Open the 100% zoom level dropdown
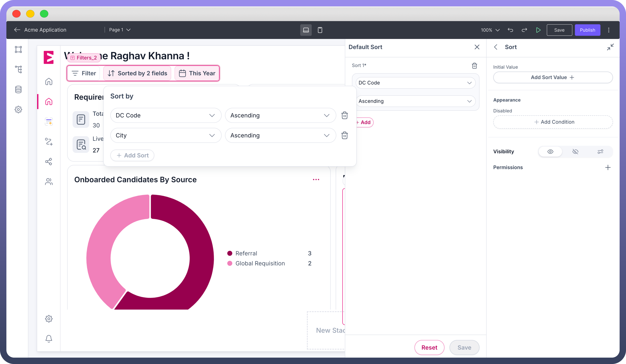The height and width of the screenshot is (364, 626). point(490,30)
